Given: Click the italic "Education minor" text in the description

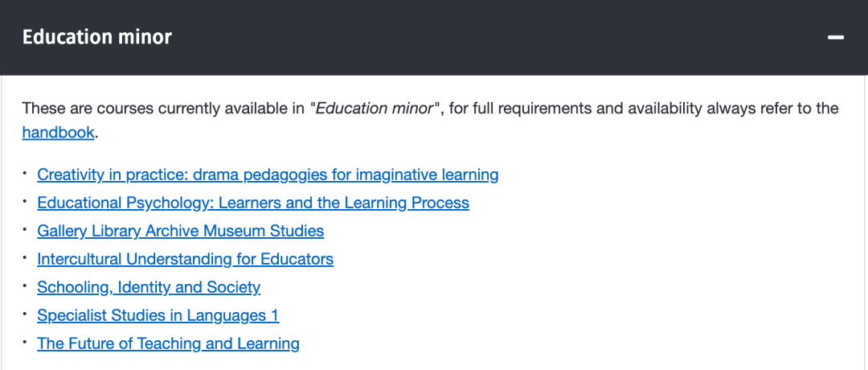Looking at the screenshot, I should [375, 109].
